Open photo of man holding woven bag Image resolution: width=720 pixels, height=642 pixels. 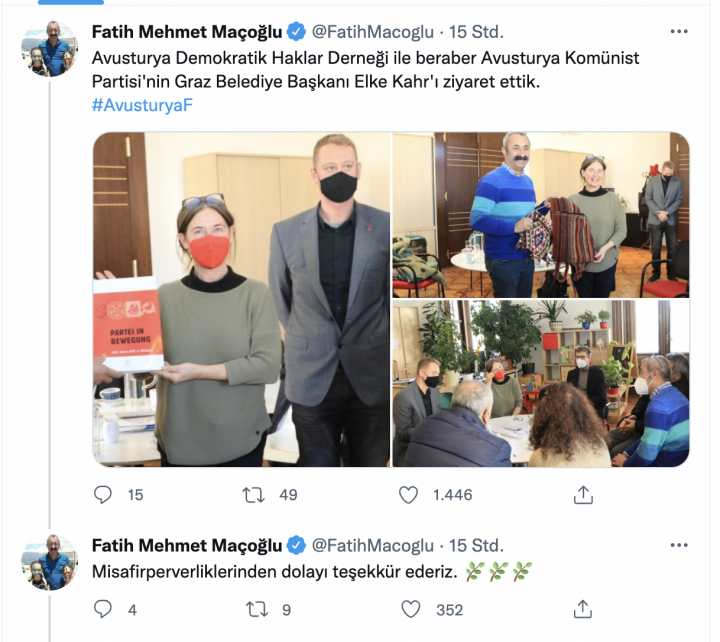(x=541, y=215)
